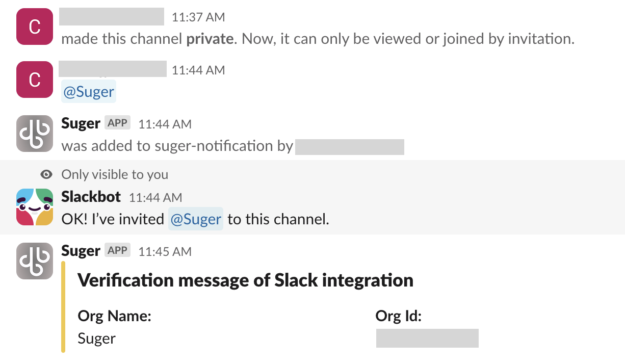Click the APP badge on the 11:45 AM Suger message
This screenshot has width=625, height=364.
(118, 250)
